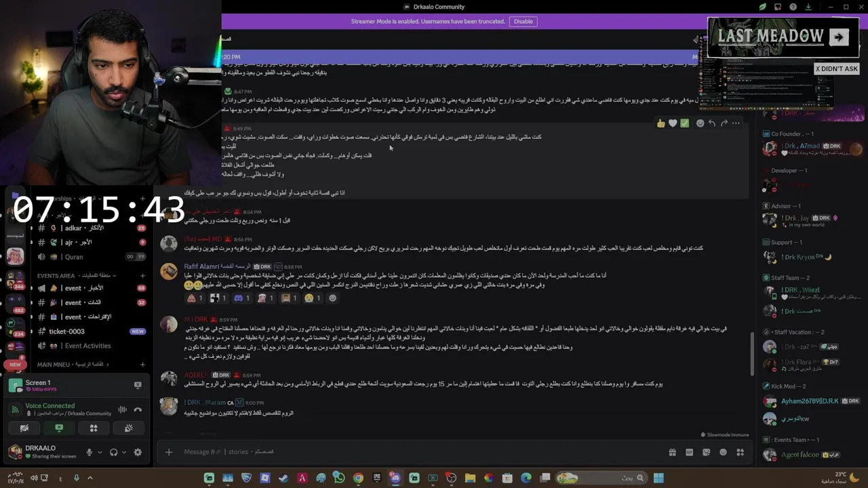The image size is (868, 488).
Task: Click the taskbar search box
Action: 600,479
